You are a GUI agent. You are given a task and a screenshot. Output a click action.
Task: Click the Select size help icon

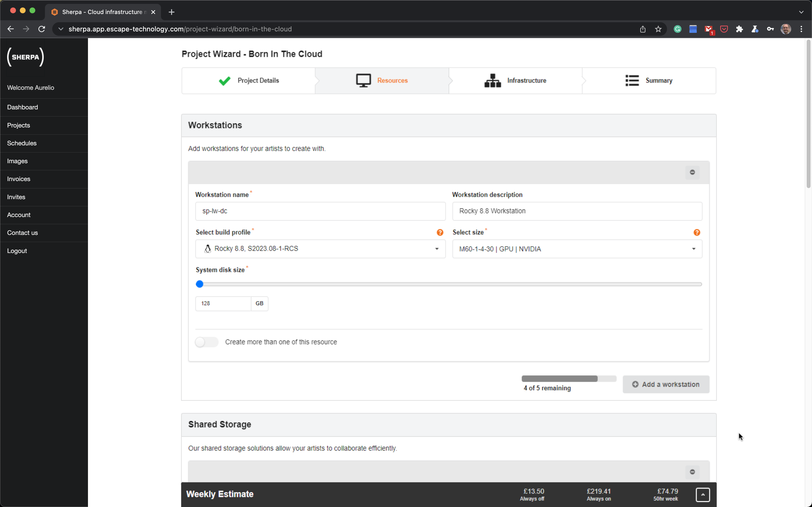point(696,232)
